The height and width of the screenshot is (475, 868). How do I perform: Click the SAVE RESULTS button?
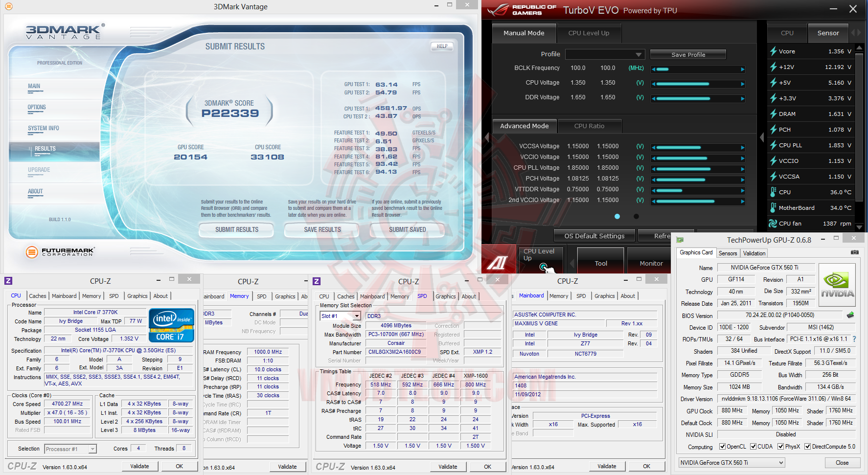coord(322,229)
